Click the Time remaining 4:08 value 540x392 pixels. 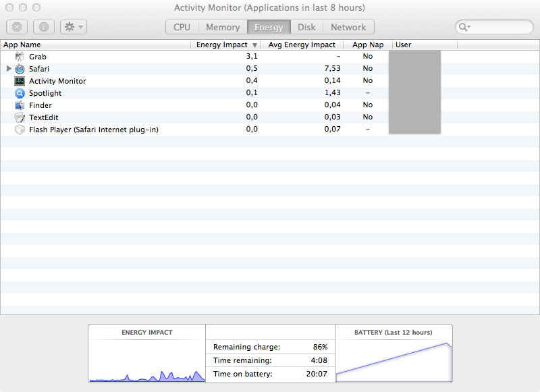click(x=319, y=360)
